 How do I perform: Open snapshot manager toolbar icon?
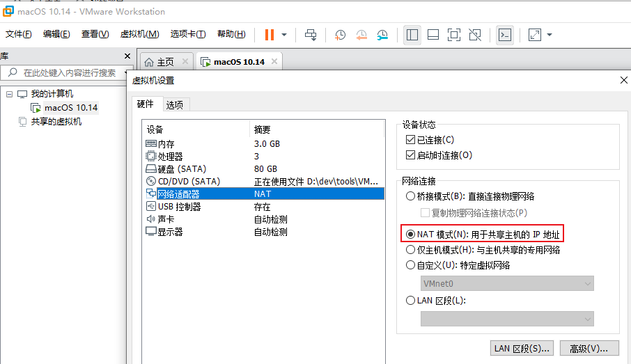click(x=382, y=35)
